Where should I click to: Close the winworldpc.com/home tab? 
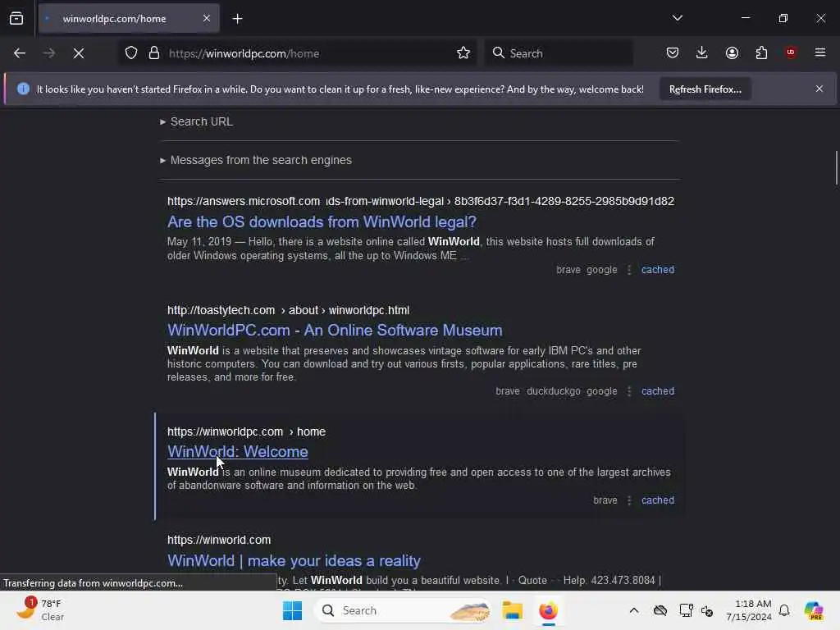207,19
